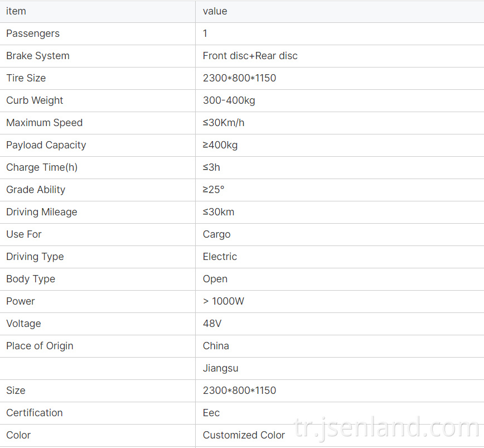The height and width of the screenshot is (448, 484).
Task: Select the Body Type label
Action: click(31, 279)
